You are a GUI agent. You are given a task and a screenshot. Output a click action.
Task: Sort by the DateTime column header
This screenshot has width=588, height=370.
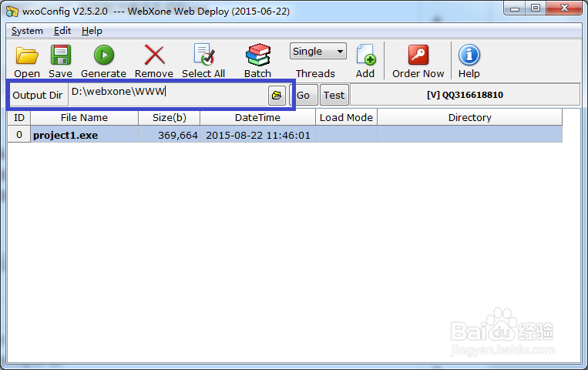click(257, 117)
